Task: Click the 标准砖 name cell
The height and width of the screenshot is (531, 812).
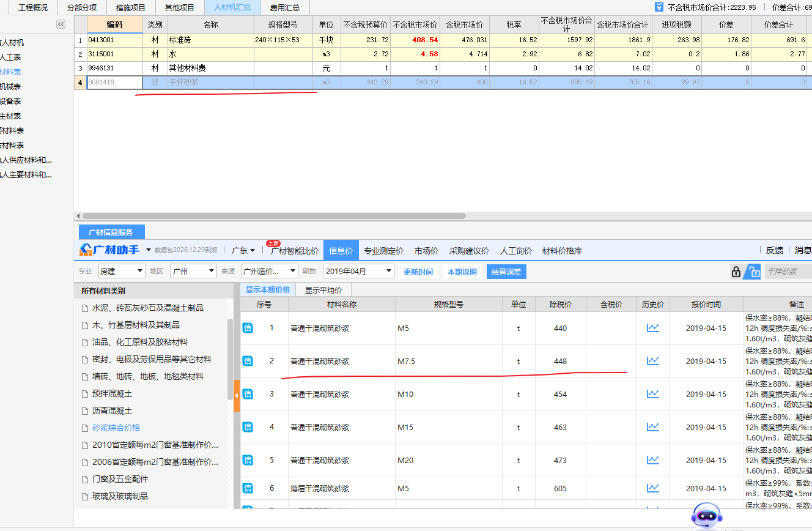Action: point(211,40)
